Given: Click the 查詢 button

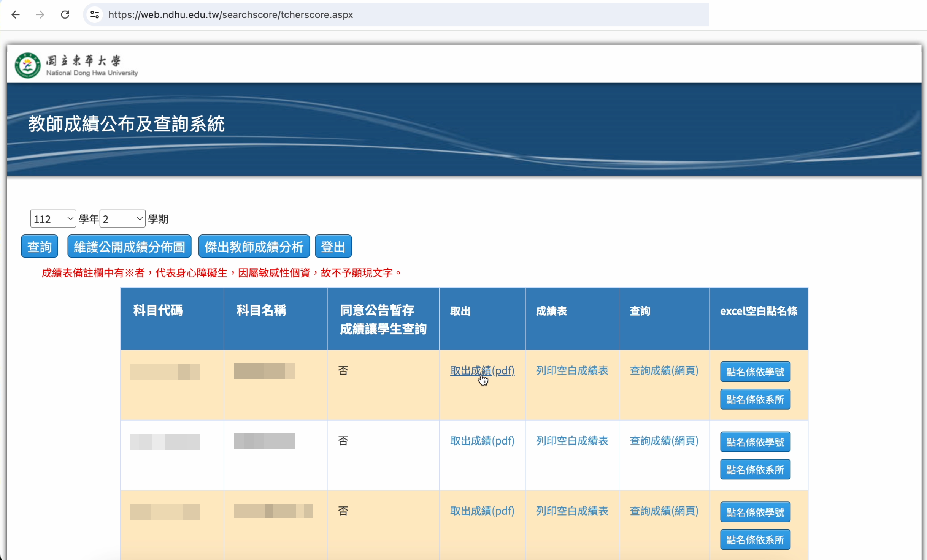Looking at the screenshot, I should 40,247.
